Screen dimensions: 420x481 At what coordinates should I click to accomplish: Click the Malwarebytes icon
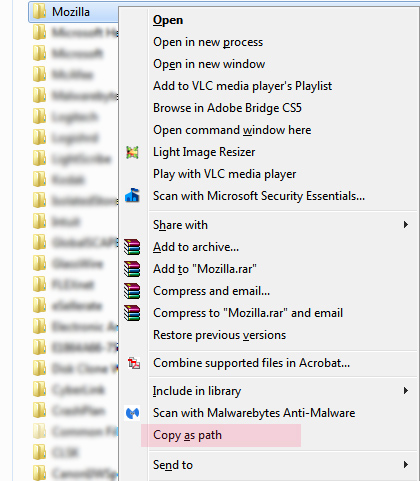(x=133, y=413)
